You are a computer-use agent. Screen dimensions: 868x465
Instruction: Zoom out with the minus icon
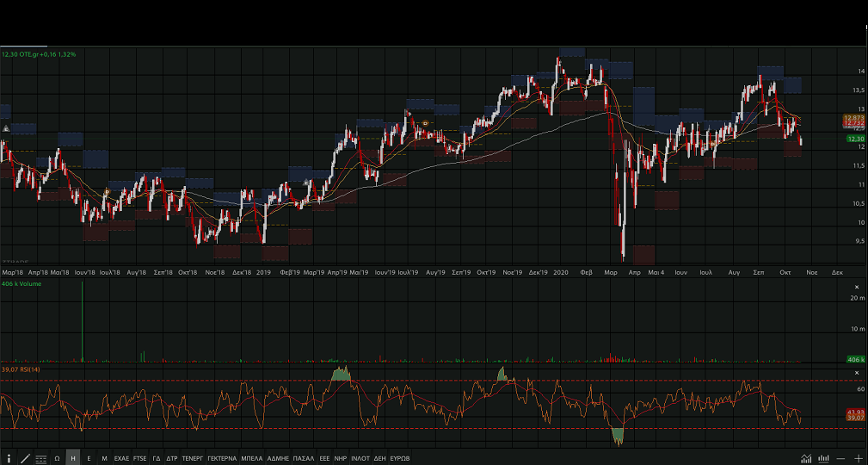tap(840, 458)
